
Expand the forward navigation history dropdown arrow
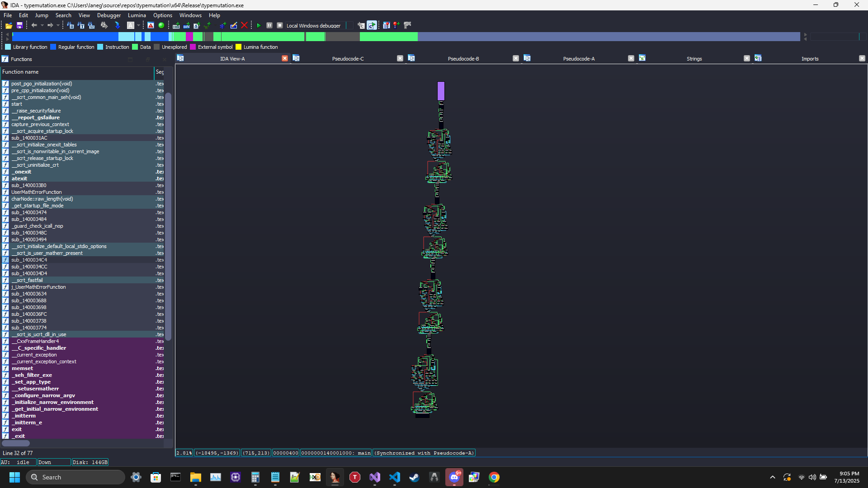tap(58, 26)
